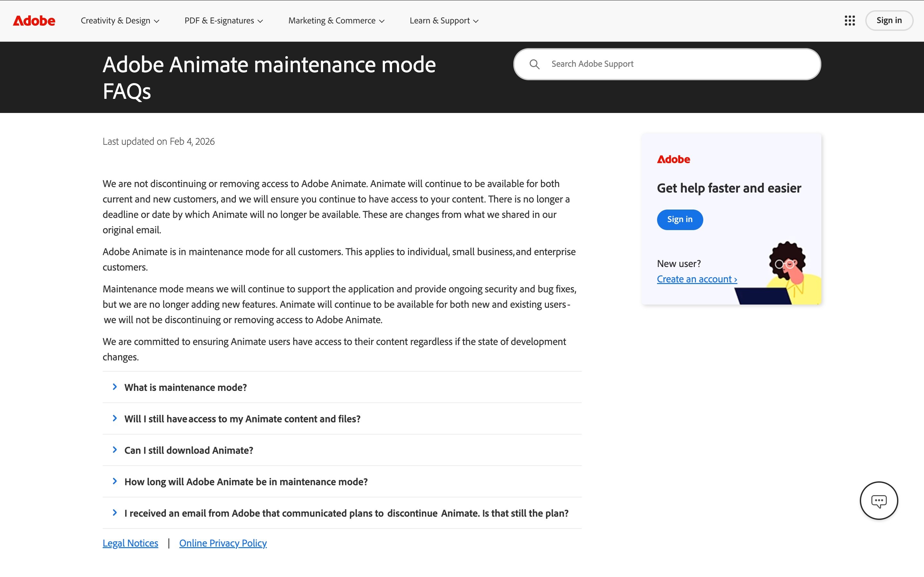
Task: Click the Adobe logo to go home
Action: (34, 21)
